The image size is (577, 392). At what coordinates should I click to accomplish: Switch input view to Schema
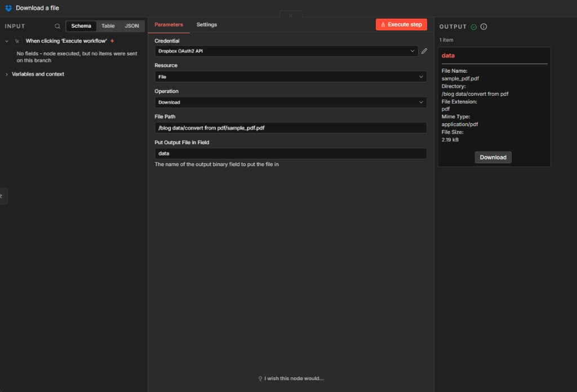point(81,26)
